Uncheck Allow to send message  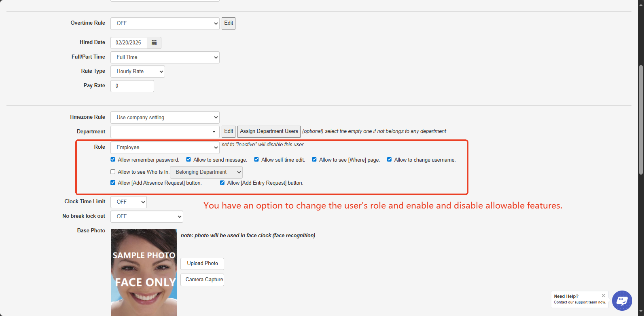(189, 160)
